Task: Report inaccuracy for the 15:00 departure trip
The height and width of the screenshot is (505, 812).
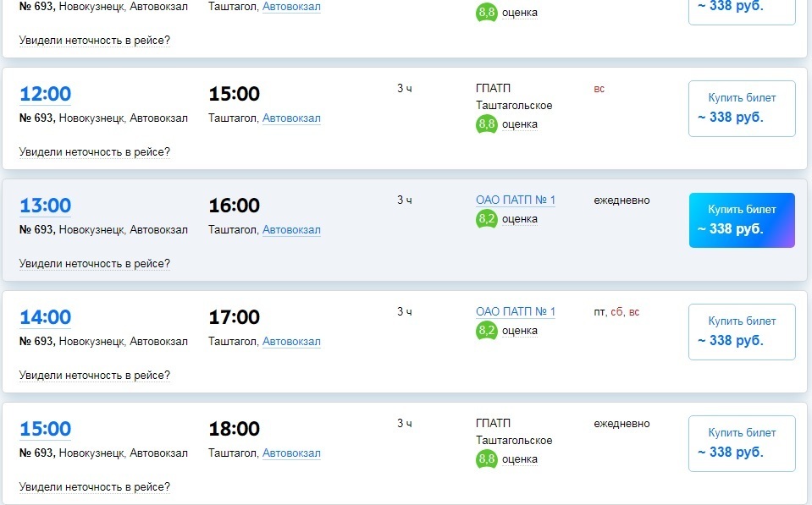Action: 95,487
